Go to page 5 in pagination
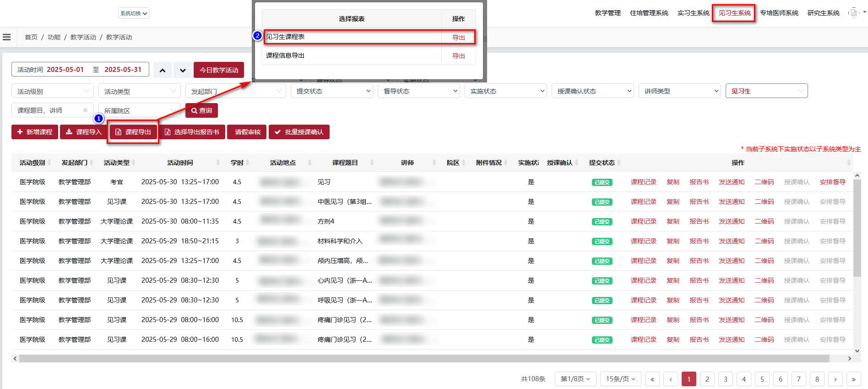 tap(762, 379)
